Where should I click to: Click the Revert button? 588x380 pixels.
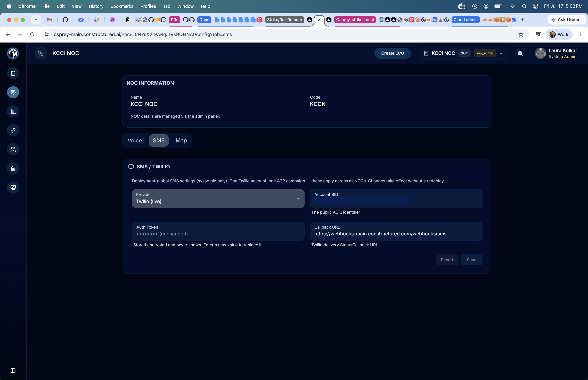pos(447,260)
